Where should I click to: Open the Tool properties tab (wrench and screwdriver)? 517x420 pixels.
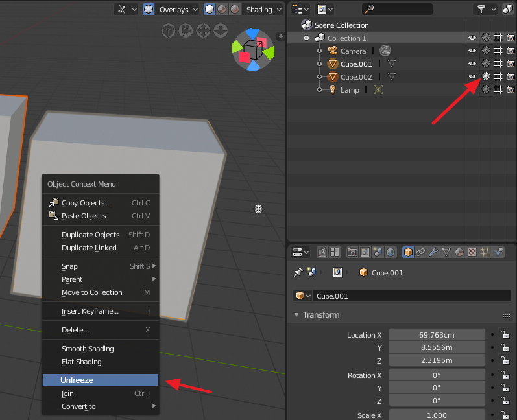[x=322, y=252]
